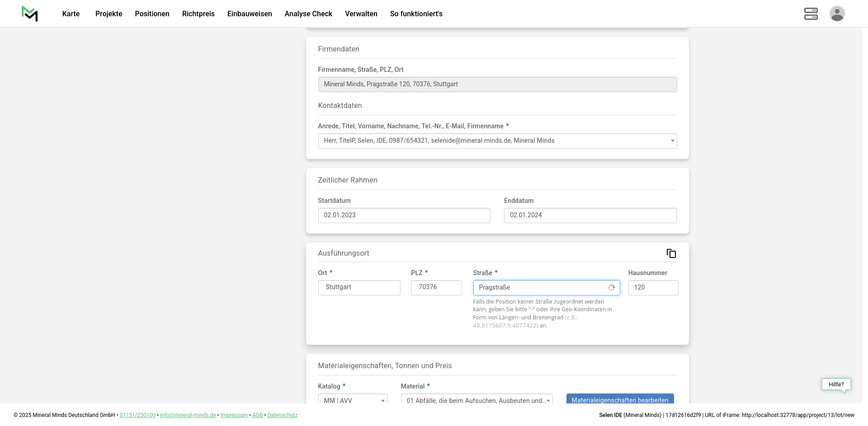Open the Material dropdown
This screenshot has width=868, height=426.
click(x=476, y=400)
